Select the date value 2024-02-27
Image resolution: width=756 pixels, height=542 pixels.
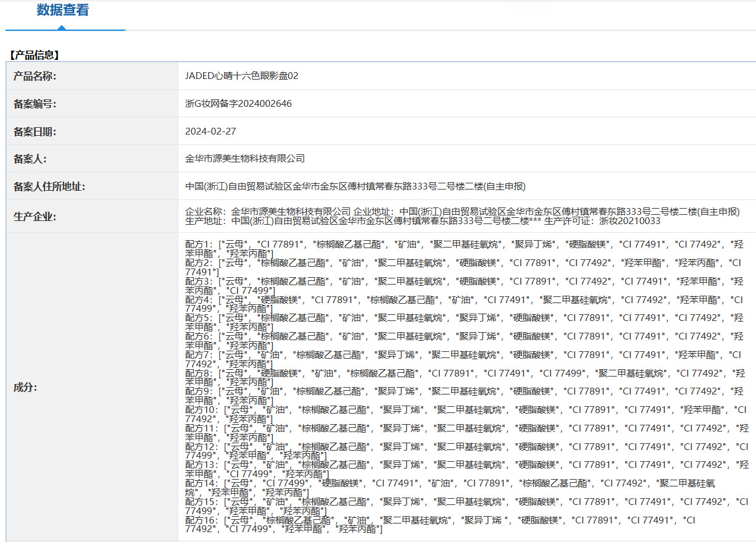pyautogui.click(x=210, y=131)
